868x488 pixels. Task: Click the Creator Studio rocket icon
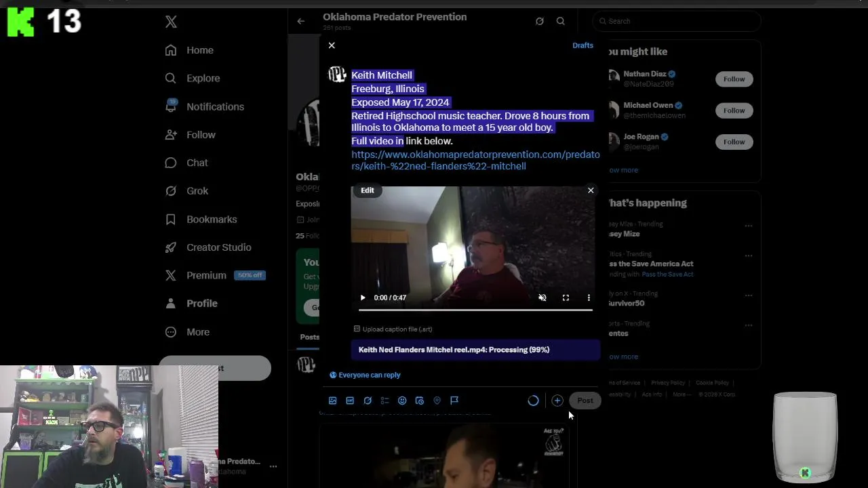(171, 247)
